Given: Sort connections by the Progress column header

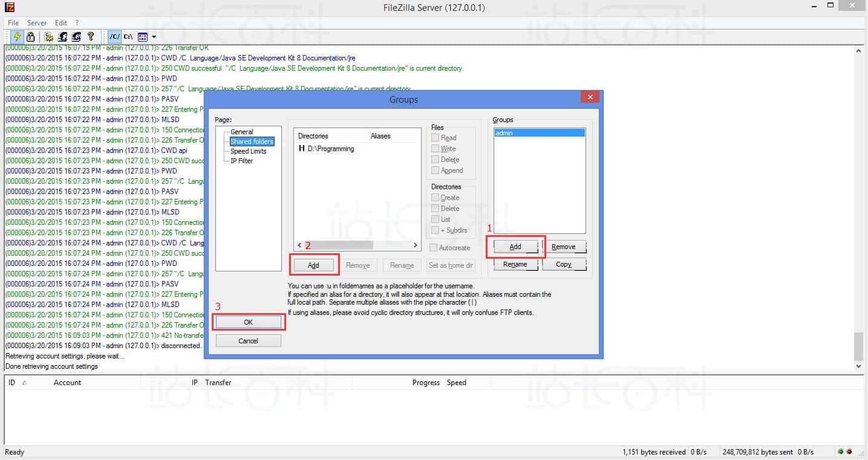Looking at the screenshot, I should click(x=397, y=383).
